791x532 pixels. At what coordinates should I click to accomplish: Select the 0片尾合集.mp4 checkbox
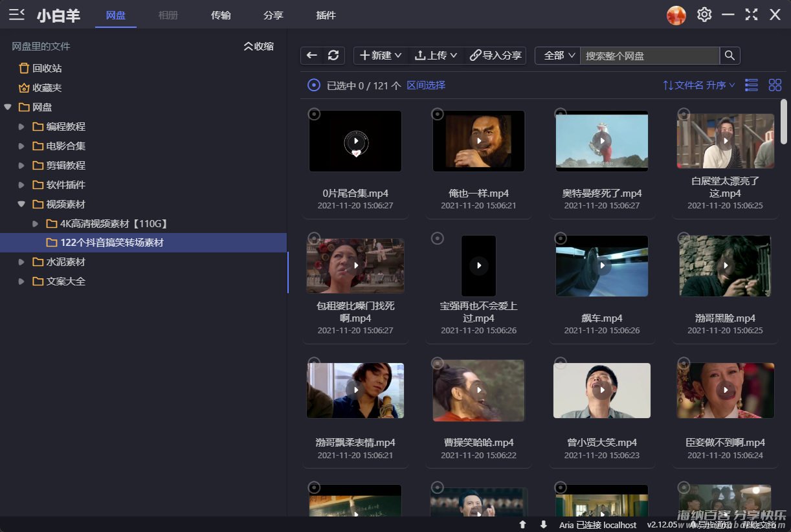[x=314, y=114]
